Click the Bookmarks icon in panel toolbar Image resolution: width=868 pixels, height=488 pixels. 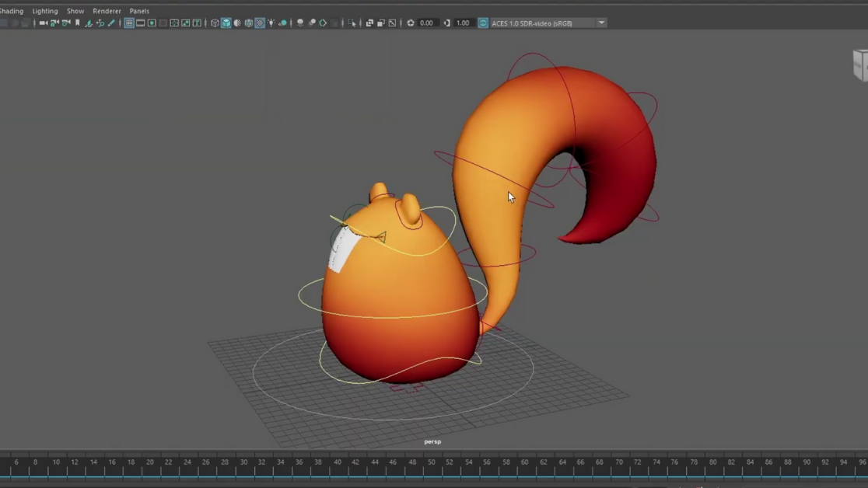coord(77,23)
